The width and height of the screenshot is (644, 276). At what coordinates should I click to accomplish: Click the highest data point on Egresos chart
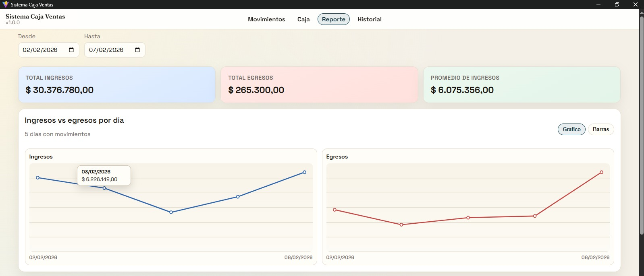[x=601, y=172]
